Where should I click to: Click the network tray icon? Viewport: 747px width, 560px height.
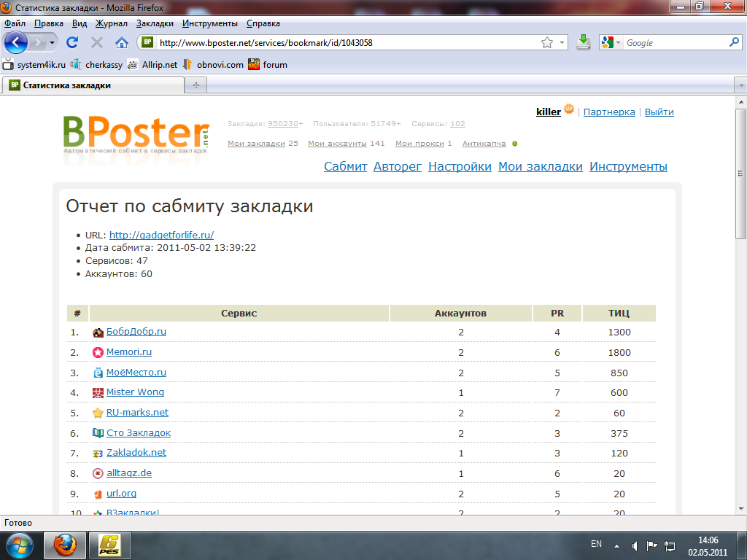670,545
